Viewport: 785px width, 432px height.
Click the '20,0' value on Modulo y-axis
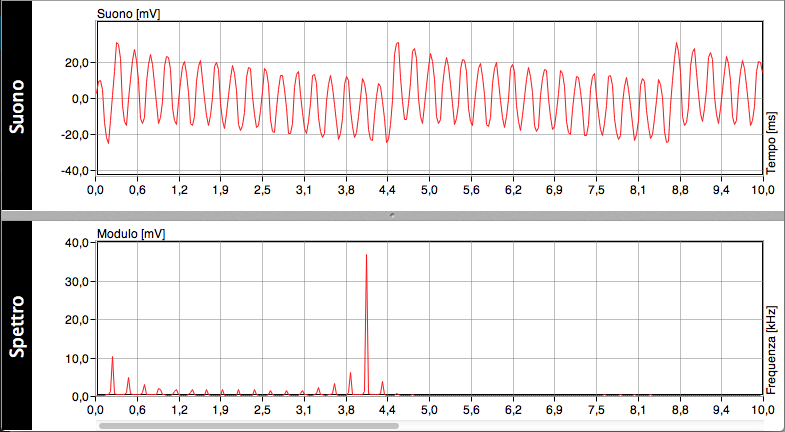77,320
